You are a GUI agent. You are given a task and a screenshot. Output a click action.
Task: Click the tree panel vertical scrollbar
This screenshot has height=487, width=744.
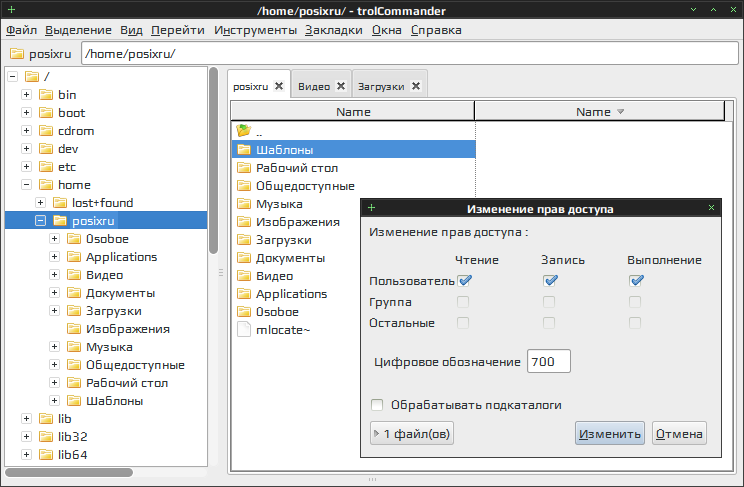click(214, 161)
